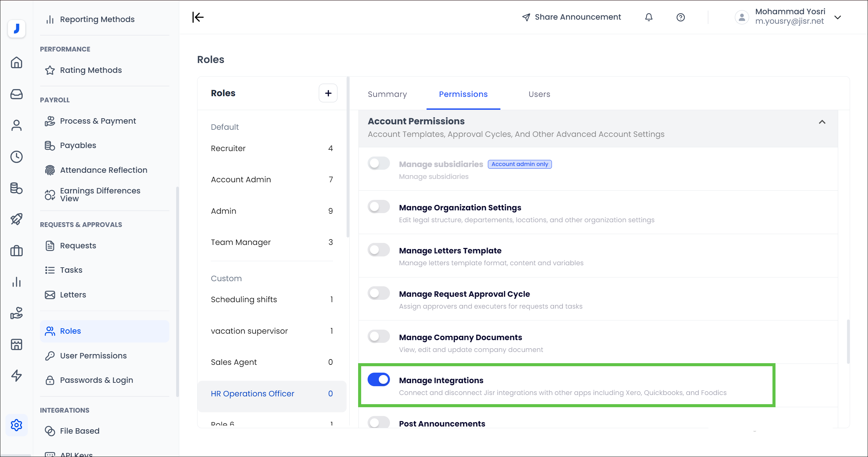
Task: Open the settings gear icon
Action: [x=16, y=425]
